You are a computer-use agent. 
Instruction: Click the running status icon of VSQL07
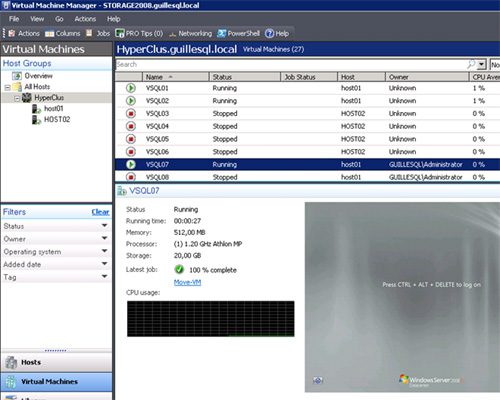[x=131, y=164]
